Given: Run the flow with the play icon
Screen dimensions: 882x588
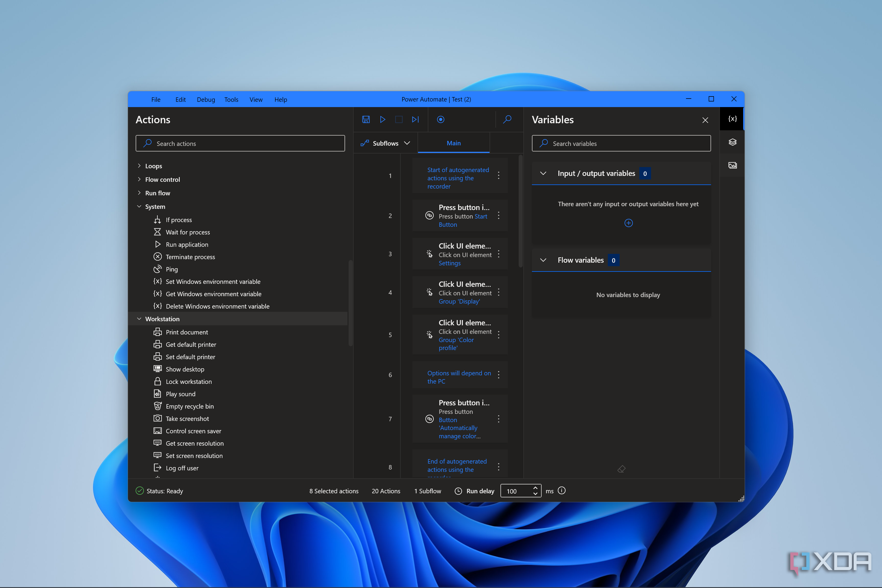Looking at the screenshot, I should pos(382,119).
